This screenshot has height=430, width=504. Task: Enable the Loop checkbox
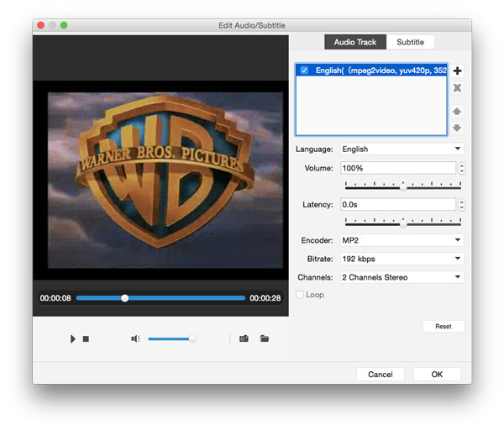tap(300, 295)
